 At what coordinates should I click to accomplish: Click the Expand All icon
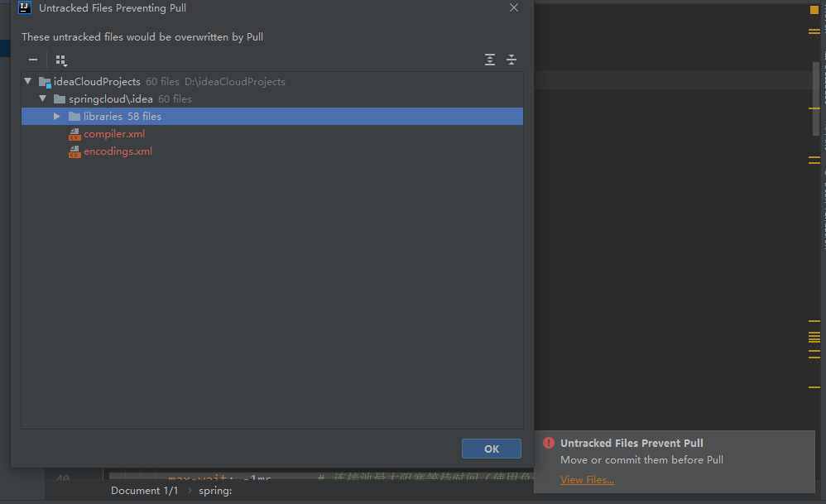(490, 60)
